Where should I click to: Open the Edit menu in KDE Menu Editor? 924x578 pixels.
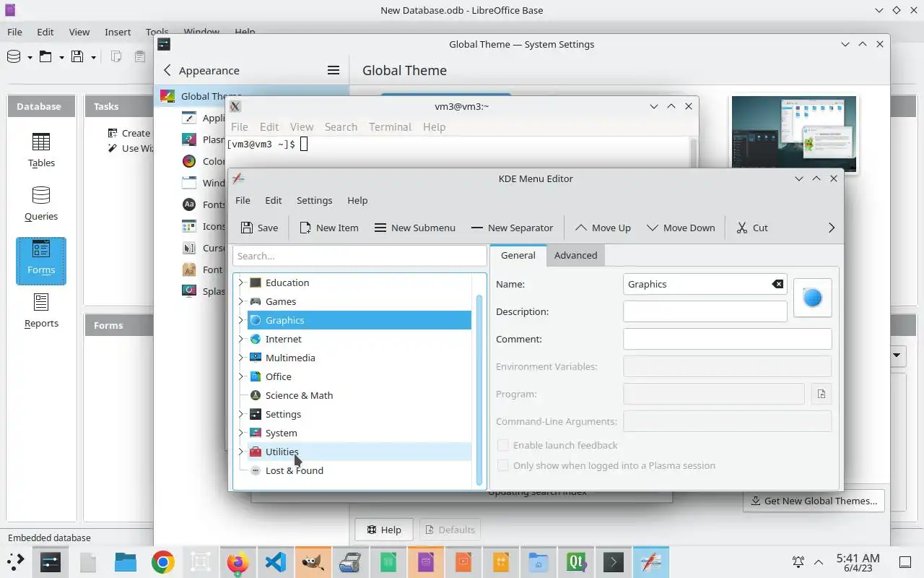[x=273, y=200]
